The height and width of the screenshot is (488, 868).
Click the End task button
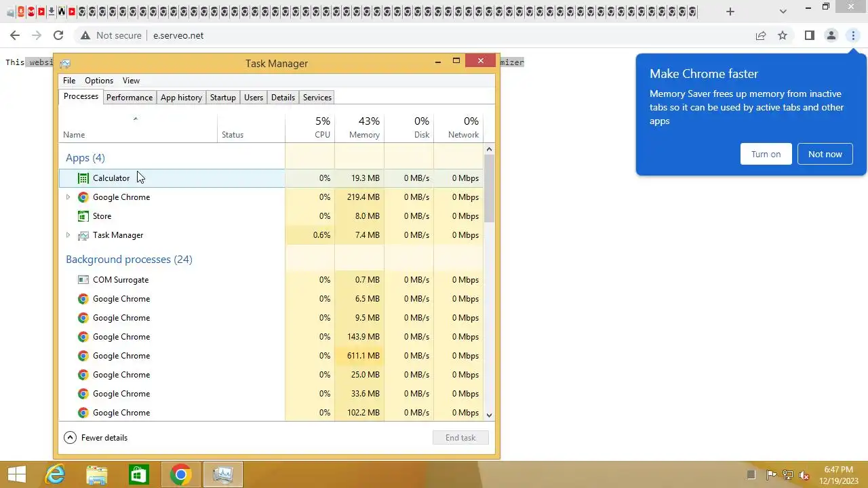point(460,438)
